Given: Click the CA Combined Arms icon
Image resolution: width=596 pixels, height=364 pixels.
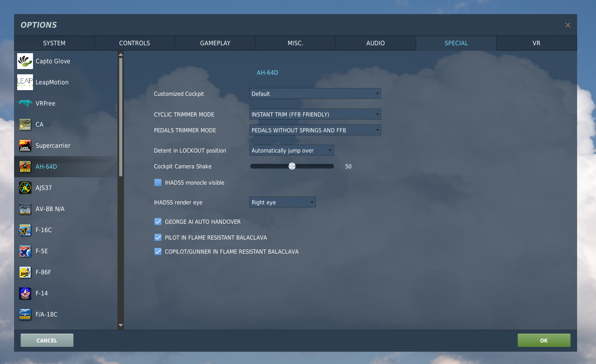Looking at the screenshot, I should click(25, 124).
